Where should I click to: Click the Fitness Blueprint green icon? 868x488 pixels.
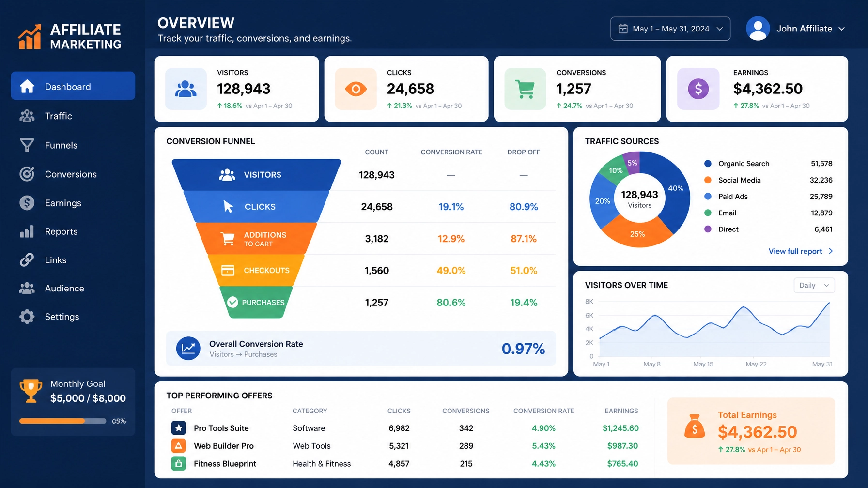[179, 464]
